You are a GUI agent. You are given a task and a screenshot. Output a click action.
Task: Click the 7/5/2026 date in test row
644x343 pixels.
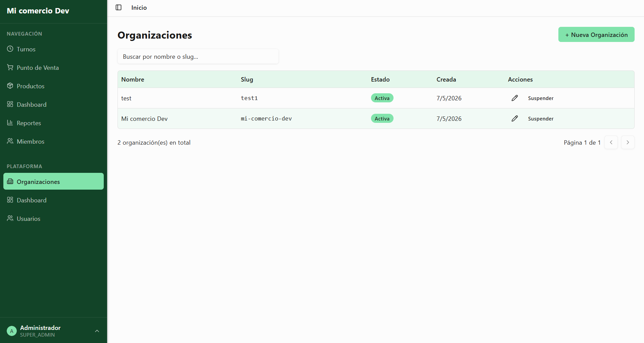[x=449, y=98]
